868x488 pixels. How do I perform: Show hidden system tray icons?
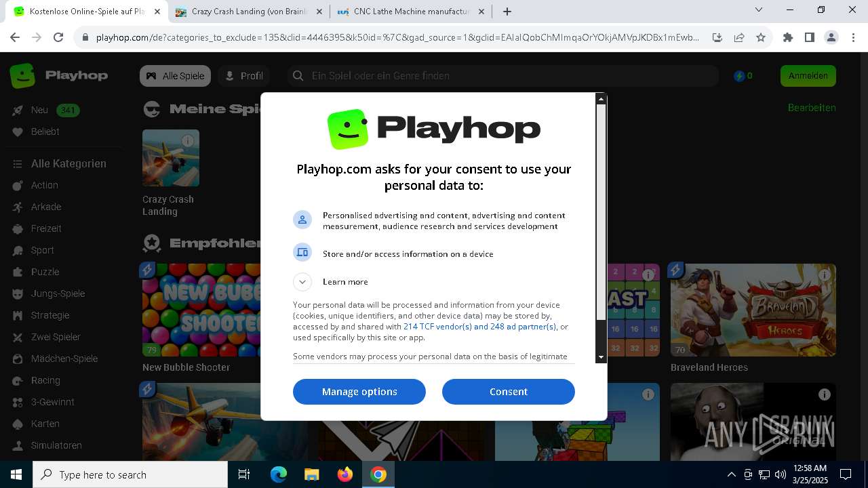pos(731,474)
